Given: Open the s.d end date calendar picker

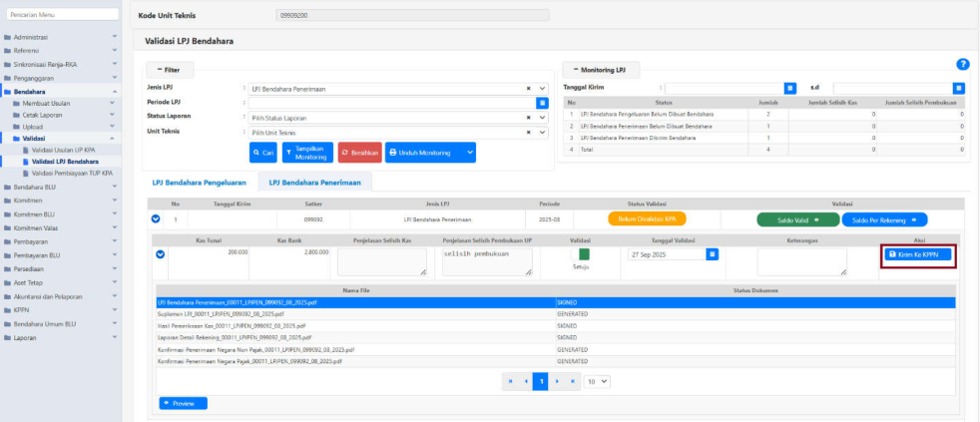Looking at the screenshot, I should pos(959,88).
